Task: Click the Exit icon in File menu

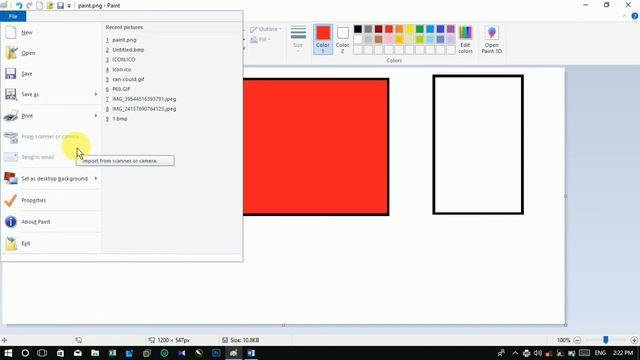Action: 11,243
